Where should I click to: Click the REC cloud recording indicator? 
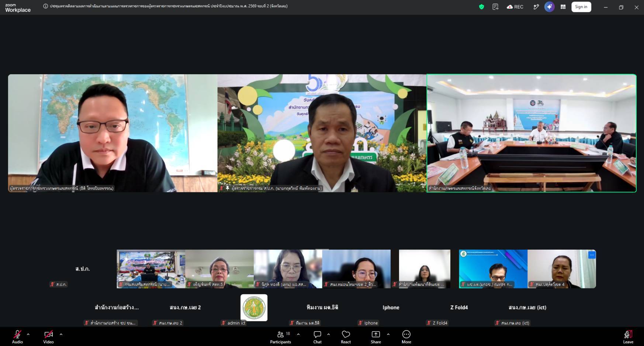515,7
